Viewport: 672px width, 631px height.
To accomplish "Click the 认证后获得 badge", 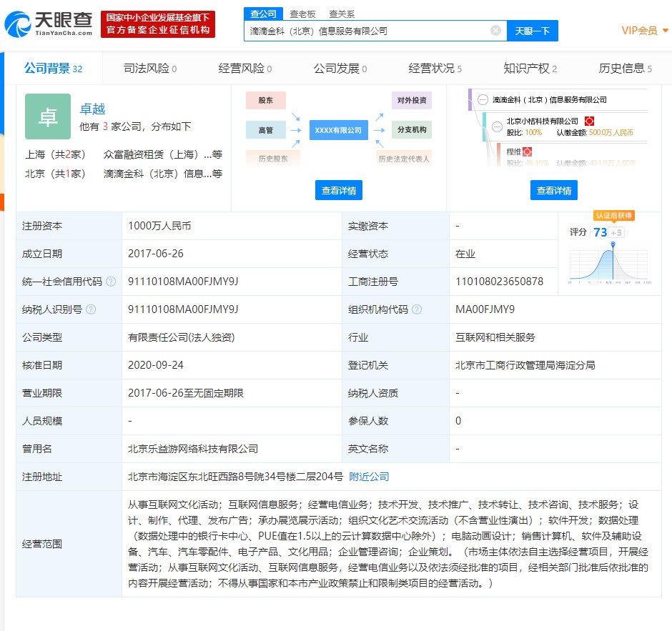I will point(613,216).
